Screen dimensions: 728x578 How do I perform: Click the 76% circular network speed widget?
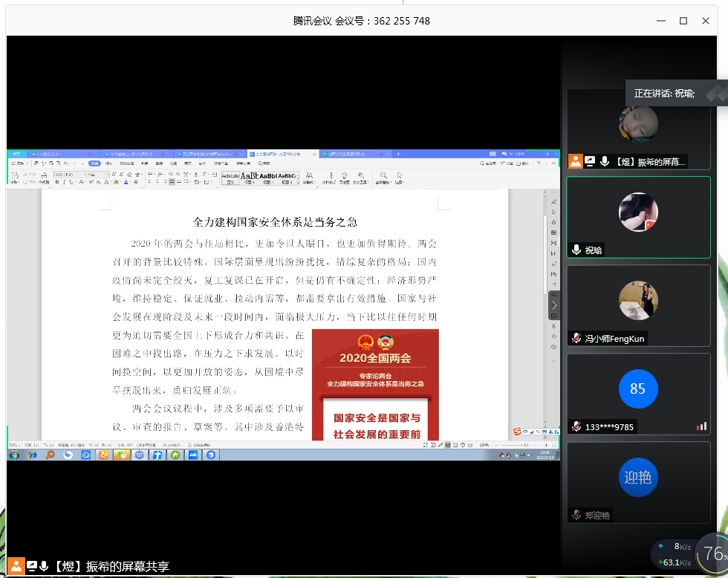[714, 553]
